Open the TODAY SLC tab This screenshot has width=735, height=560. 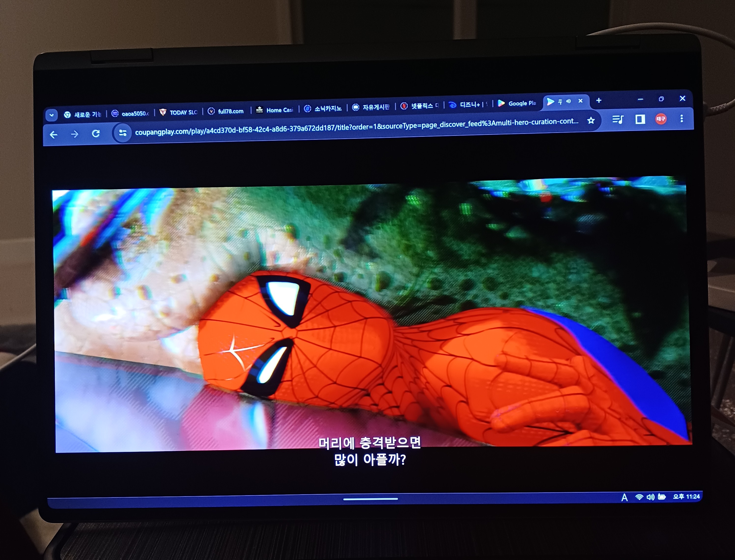click(178, 112)
